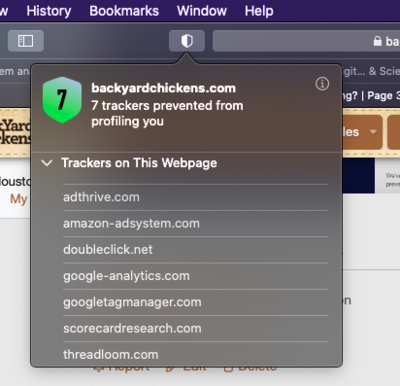
Task: Open the Help menu
Action: click(x=259, y=11)
